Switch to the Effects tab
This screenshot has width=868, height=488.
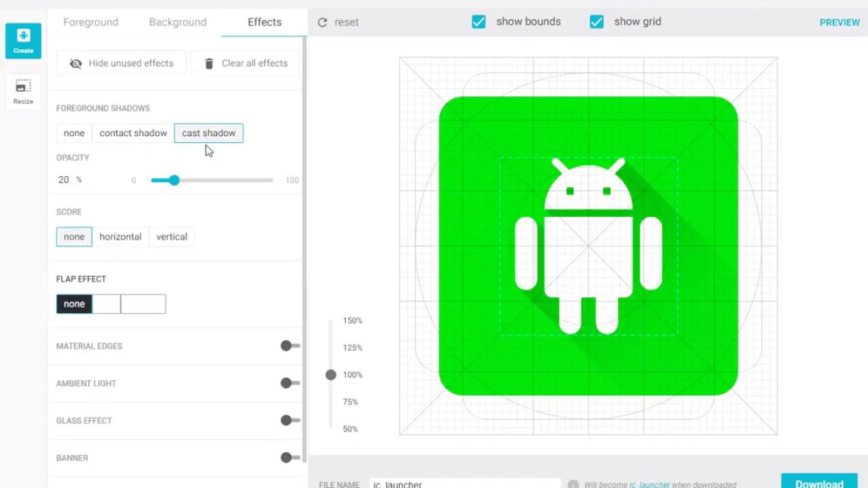(264, 22)
